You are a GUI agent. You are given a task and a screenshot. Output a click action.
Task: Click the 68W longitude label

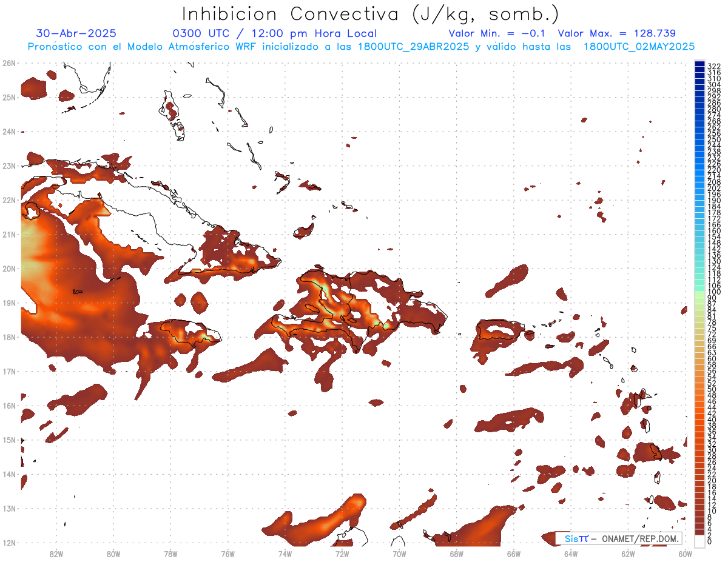456,554
